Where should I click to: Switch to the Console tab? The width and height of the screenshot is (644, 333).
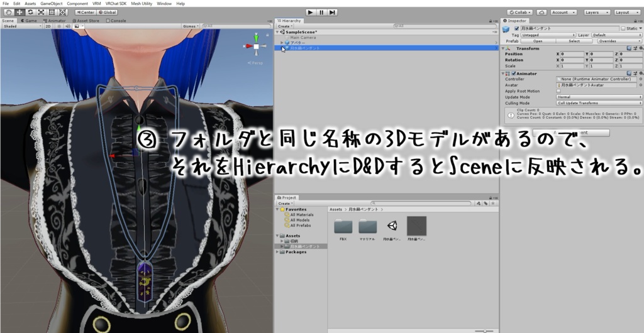point(116,21)
